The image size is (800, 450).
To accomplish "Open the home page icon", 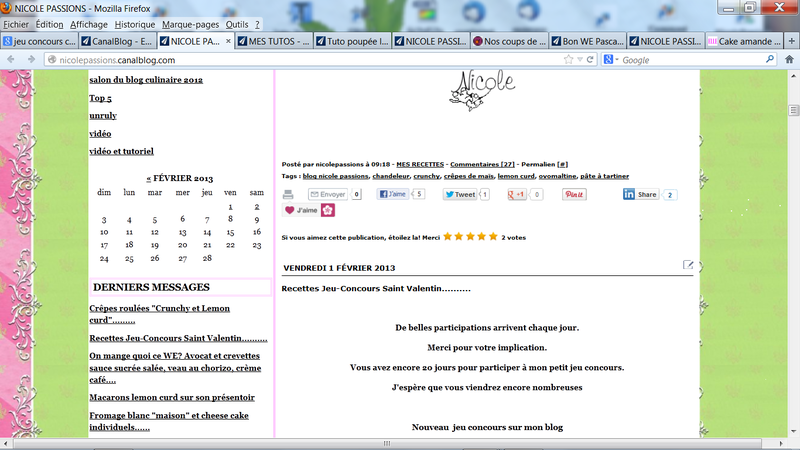I will tap(789, 60).
